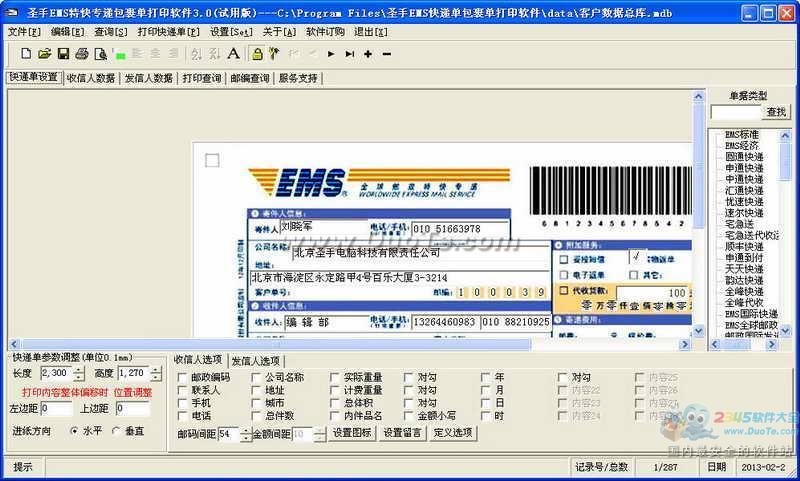Select 水平 paper feed direction
The width and height of the screenshot is (800, 481).
tap(74, 431)
